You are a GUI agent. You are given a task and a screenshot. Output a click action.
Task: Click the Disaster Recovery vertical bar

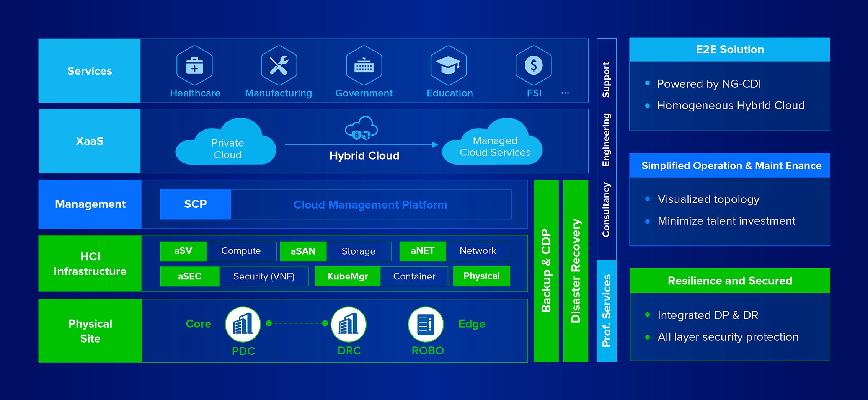click(576, 271)
